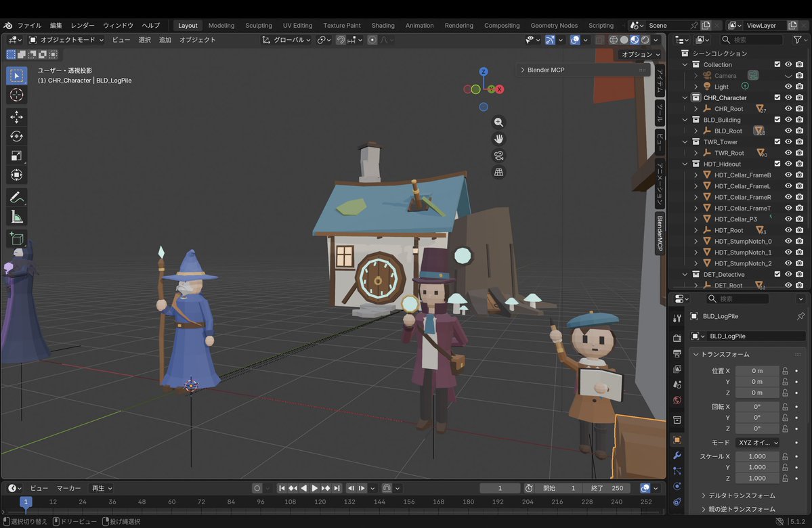Uncheck the TWR_Tower collection checkbox
This screenshot has width=812, height=528.
coord(777,142)
